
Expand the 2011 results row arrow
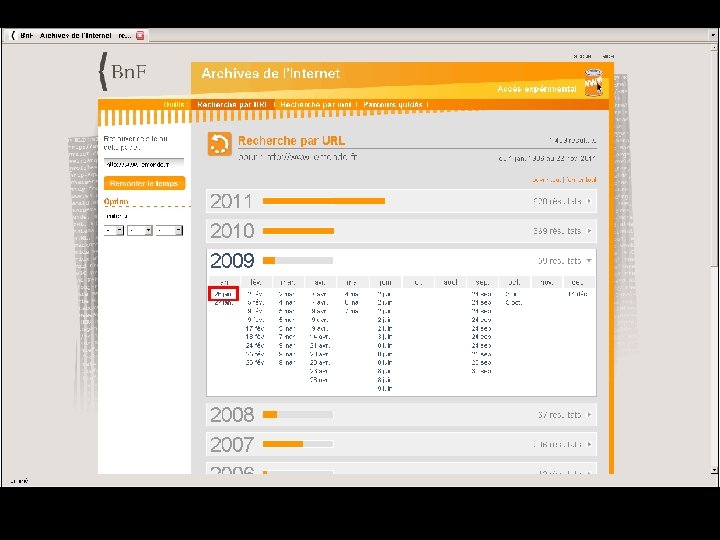pyautogui.click(x=589, y=201)
